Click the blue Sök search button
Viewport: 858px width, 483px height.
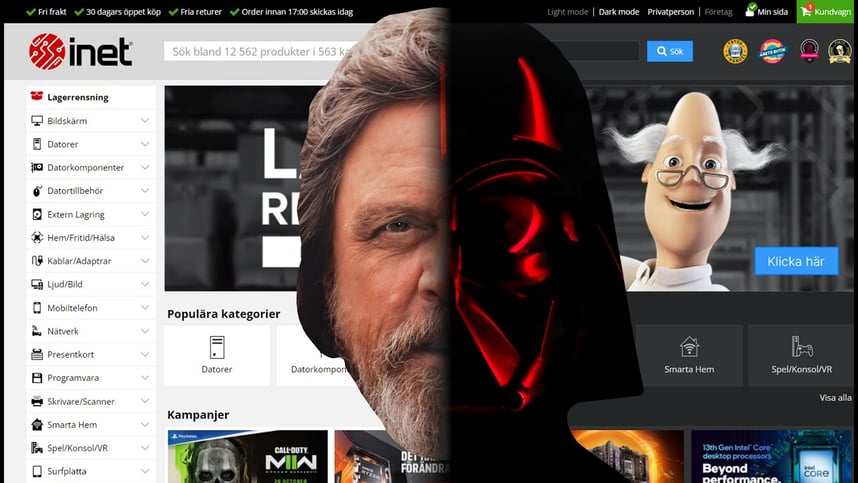[x=670, y=51]
